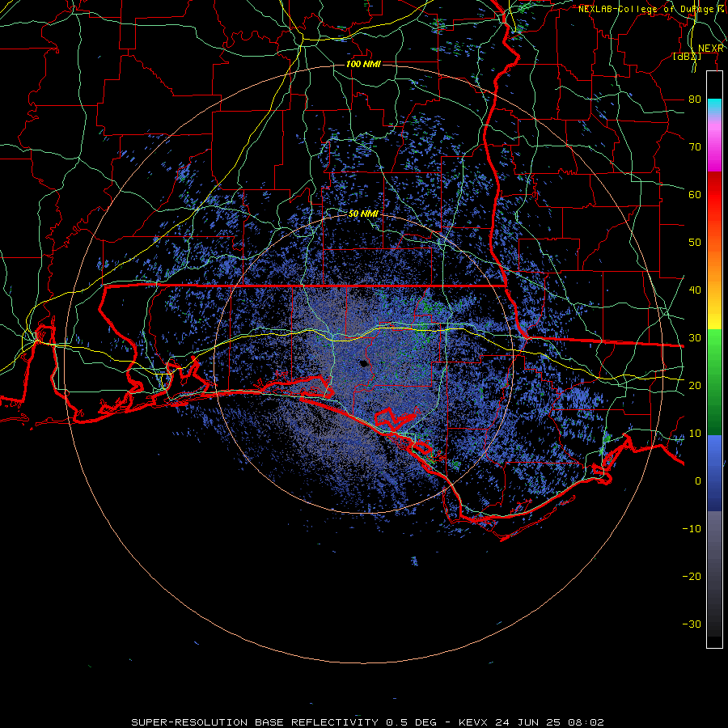Click the 80 dBZ scale label
728x728 pixels.
point(695,99)
